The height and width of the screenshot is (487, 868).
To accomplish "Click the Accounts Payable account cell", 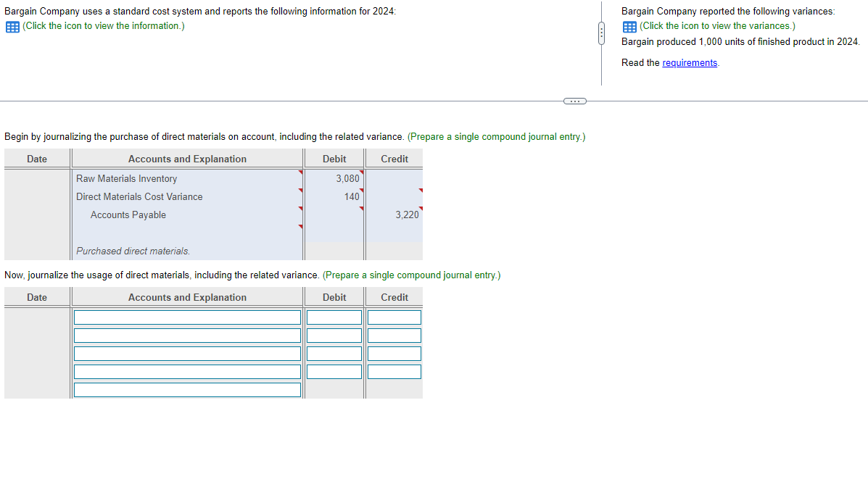I will (188, 215).
